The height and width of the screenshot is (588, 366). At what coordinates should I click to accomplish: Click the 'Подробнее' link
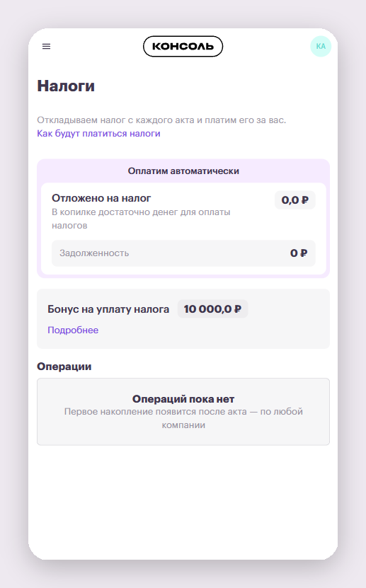click(x=73, y=330)
